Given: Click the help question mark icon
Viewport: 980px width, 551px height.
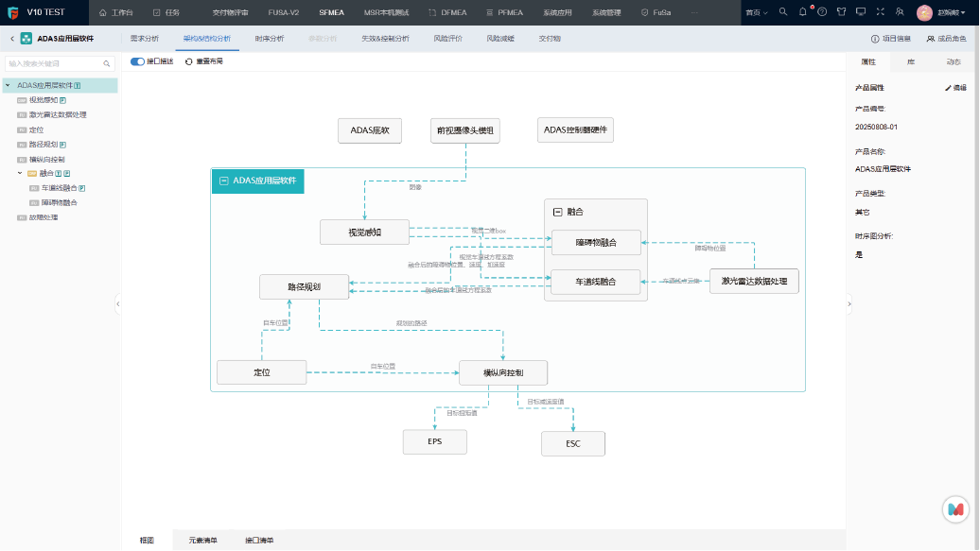Looking at the screenshot, I should [x=821, y=12].
